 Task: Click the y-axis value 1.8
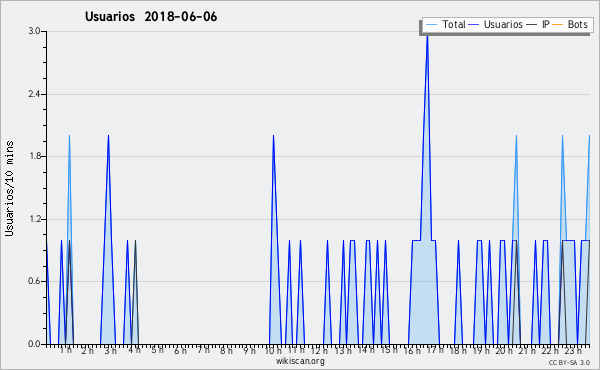click(34, 156)
